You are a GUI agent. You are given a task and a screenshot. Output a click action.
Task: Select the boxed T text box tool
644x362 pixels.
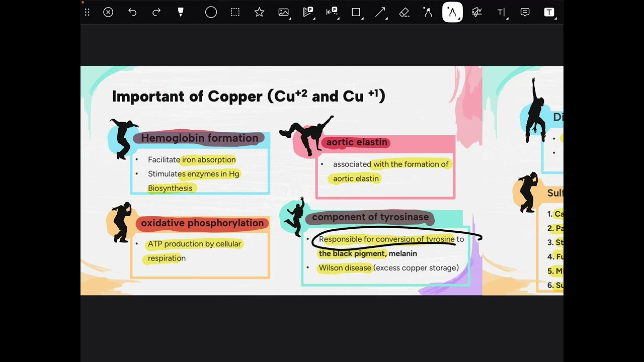549,12
